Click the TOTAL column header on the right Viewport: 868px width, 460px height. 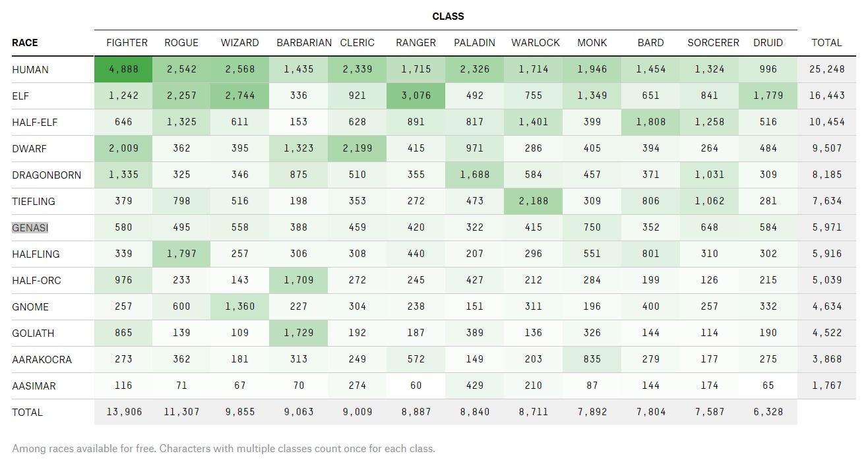[826, 43]
